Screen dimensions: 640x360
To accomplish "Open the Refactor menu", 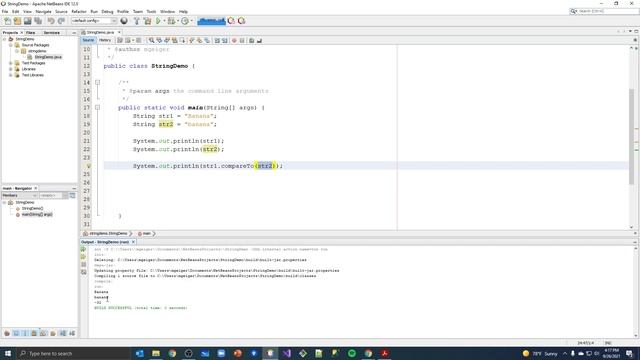I will (x=79, y=11).
